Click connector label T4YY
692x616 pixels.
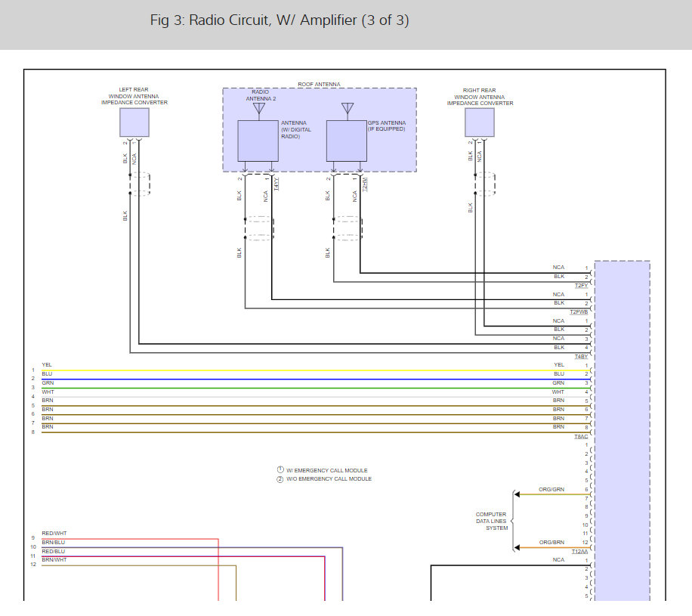(276, 184)
